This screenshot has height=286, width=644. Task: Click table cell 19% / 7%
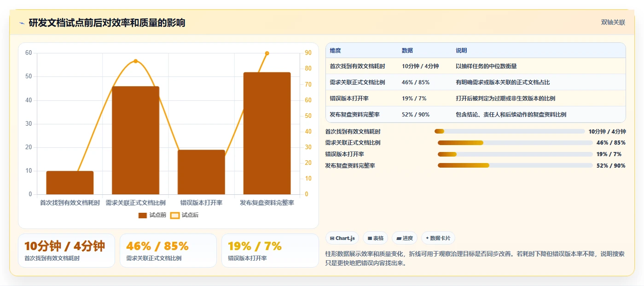[414, 98]
